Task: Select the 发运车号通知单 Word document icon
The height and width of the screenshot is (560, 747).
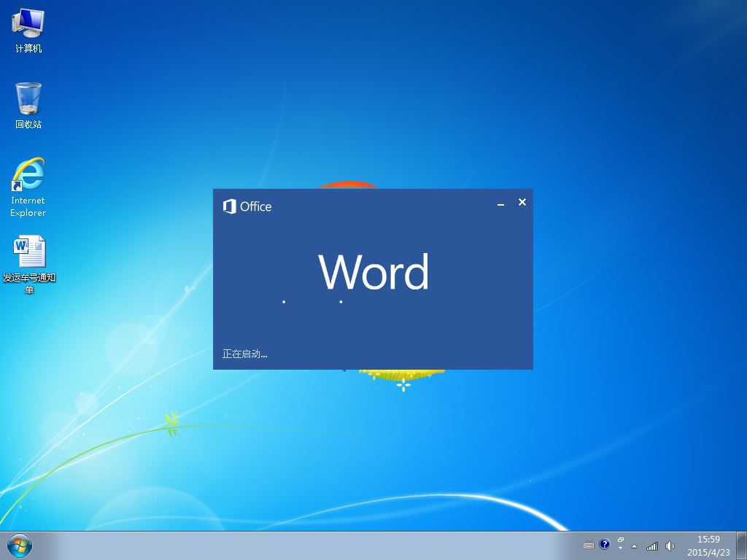Action: tap(29, 263)
